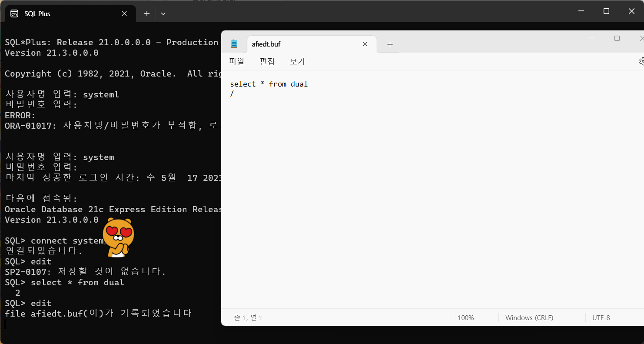The height and width of the screenshot is (344, 644).
Task: Minimize the Notepad window
Action: pyautogui.click(x=592, y=38)
